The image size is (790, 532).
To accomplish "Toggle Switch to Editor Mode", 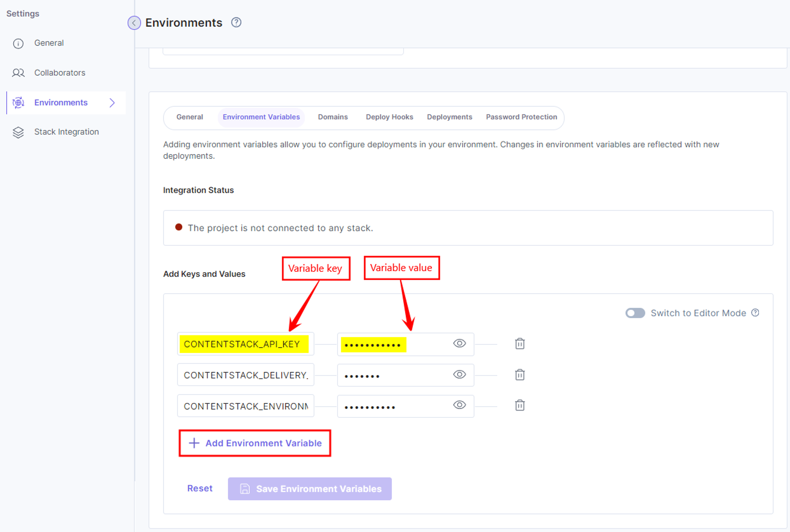I will (635, 313).
